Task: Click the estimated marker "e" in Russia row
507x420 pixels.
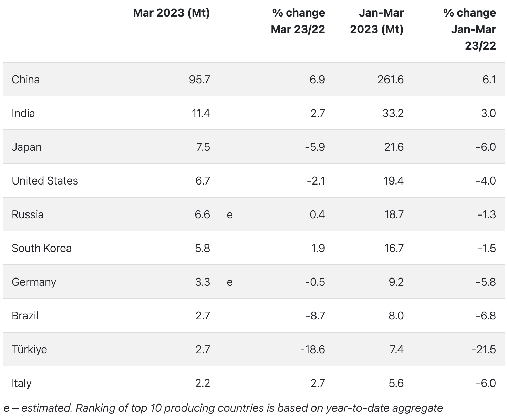Action: (230, 215)
